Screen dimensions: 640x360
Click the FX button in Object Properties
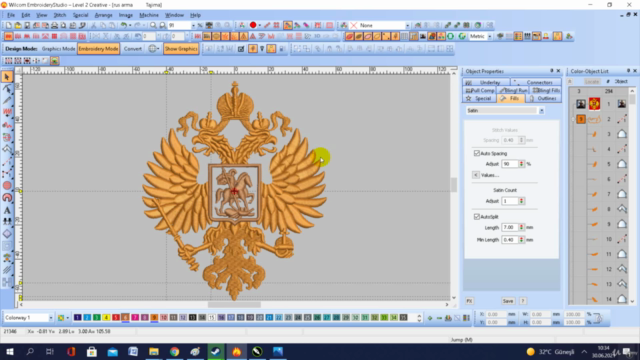[469, 301]
